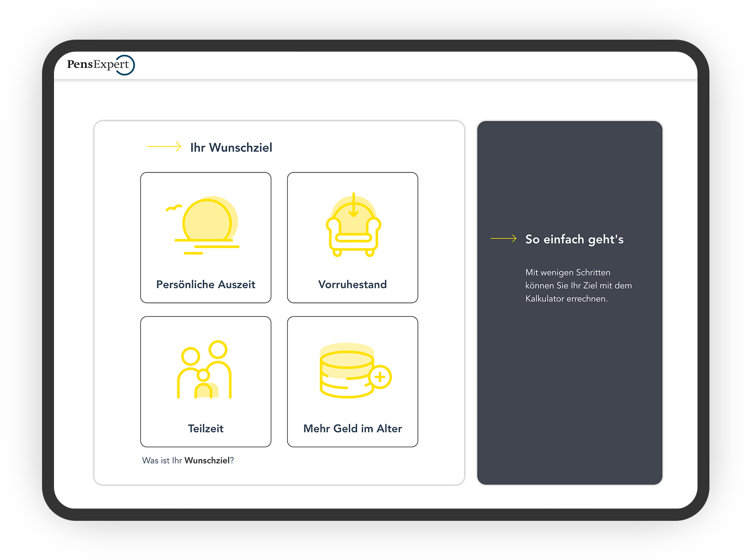Click the family icon for Teilzeit
Screen dimensions: 751x560
(204, 370)
